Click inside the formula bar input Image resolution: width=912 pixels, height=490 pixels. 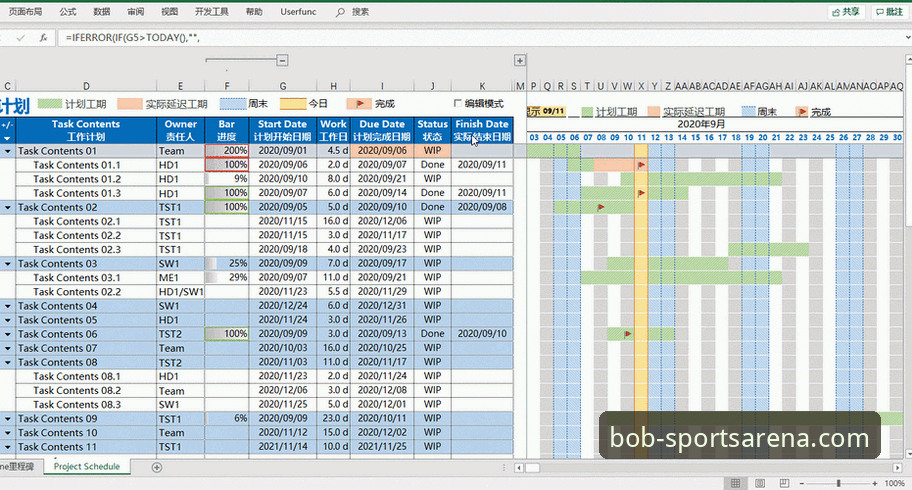(x=477, y=38)
